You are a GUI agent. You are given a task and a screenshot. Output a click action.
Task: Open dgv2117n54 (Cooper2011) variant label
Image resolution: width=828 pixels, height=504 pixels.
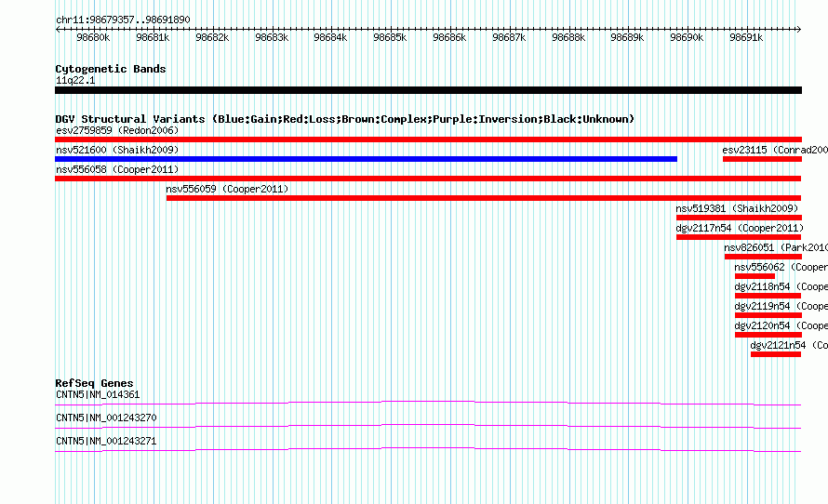pos(740,228)
